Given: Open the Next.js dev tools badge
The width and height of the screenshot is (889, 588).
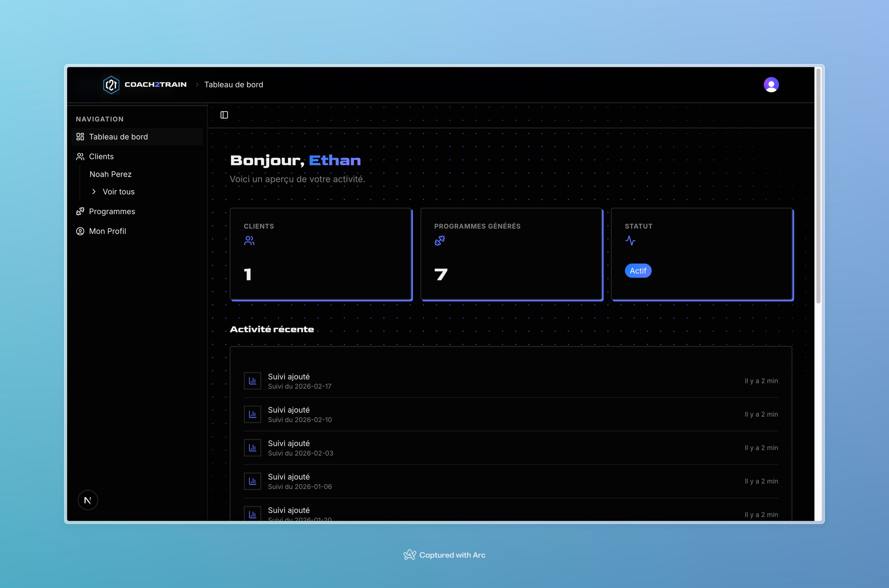Looking at the screenshot, I should (88, 500).
